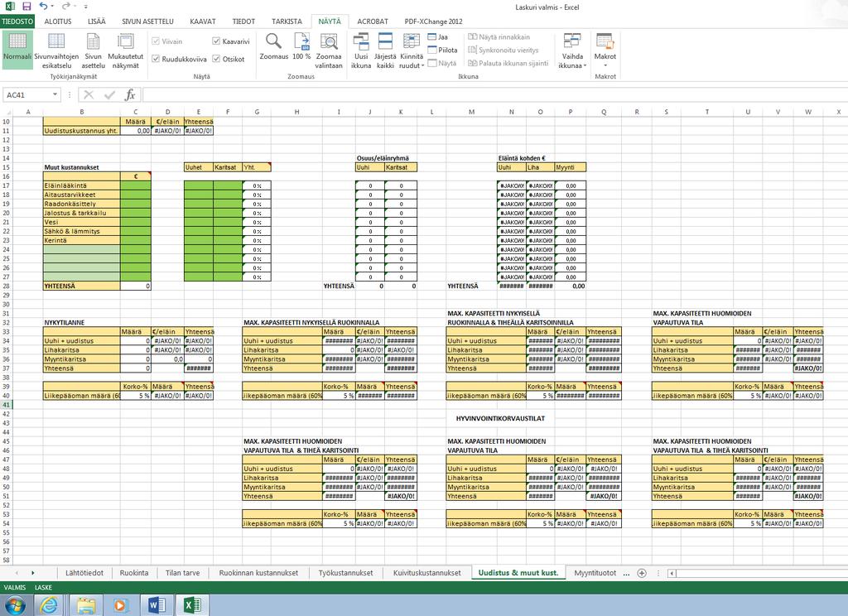This screenshot has height=616, width=848.
Task: Click Synkronoitu vieritys
Action: (503, 50)
